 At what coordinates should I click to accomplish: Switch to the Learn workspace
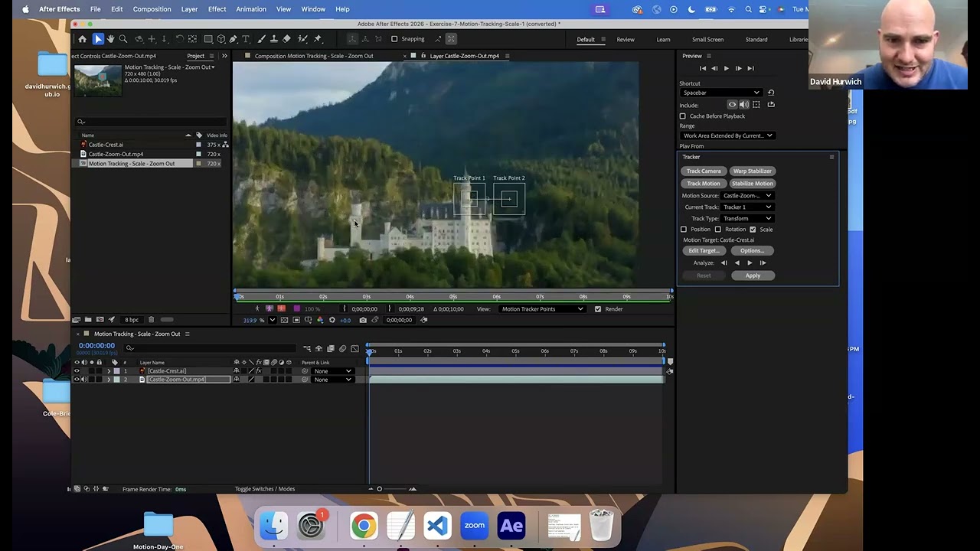click(x=663, y=40)
